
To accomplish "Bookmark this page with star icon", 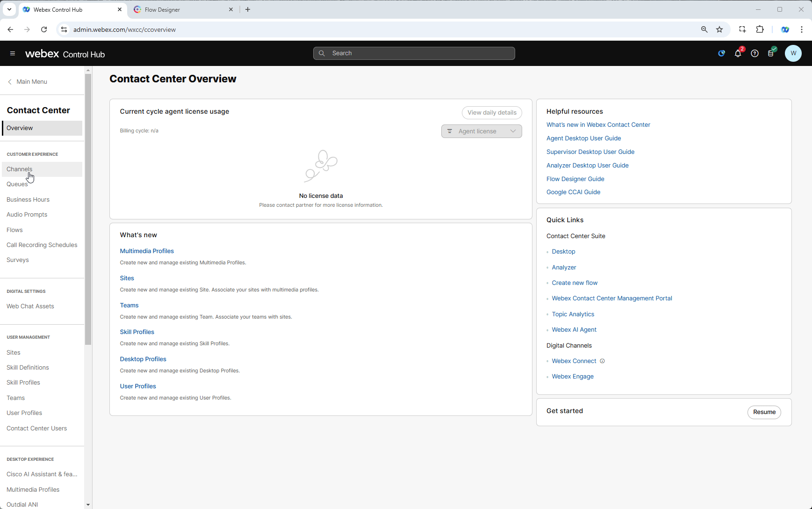I will click(719, 29).
